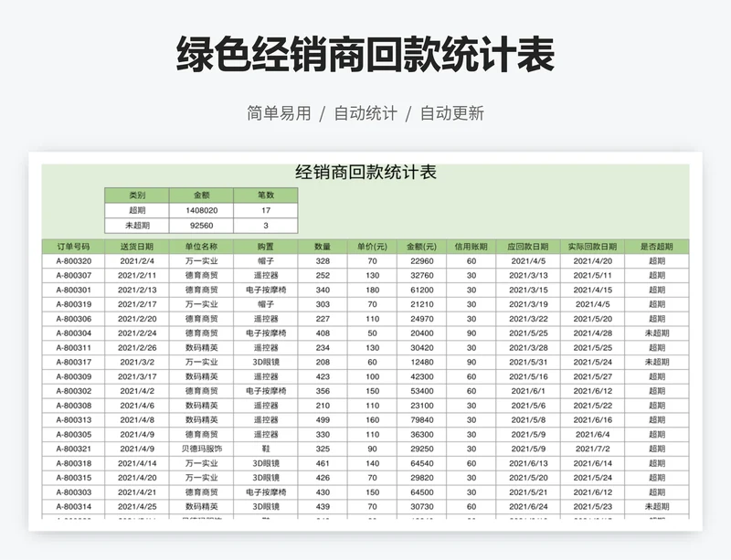This screenshot has height=560, width=731.
Task: Select order number A-800321
Action: [x=74, y=449]
